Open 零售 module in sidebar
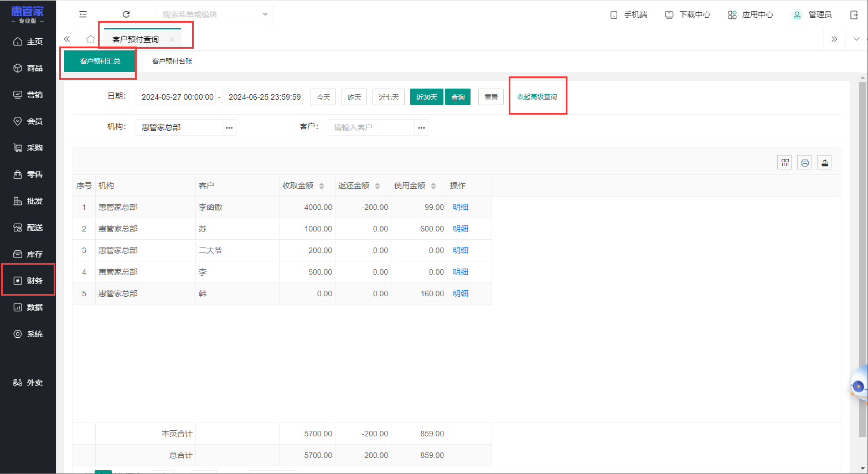 tap(28, 174)
